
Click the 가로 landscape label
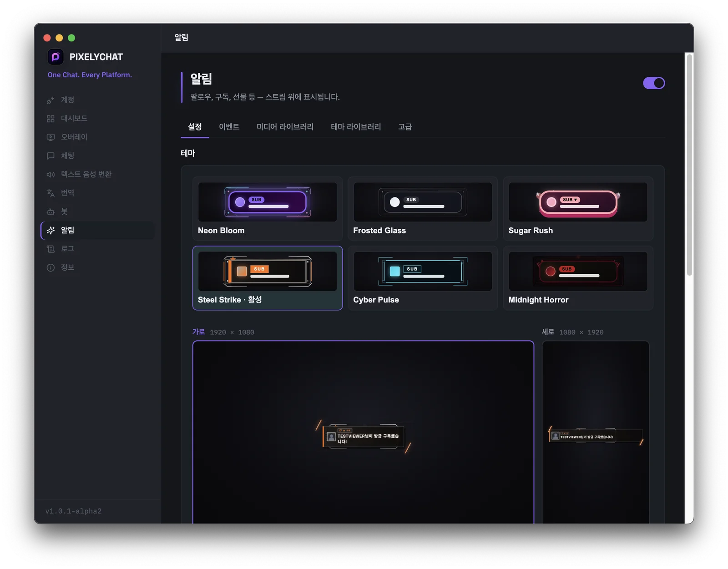click(x=198, y=332)
